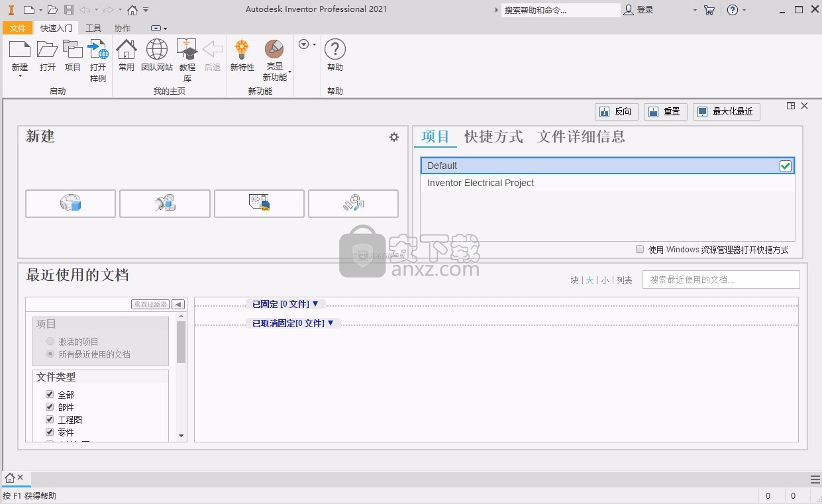Create a new Drawing from 新建 panel

(x=259, y=203)
